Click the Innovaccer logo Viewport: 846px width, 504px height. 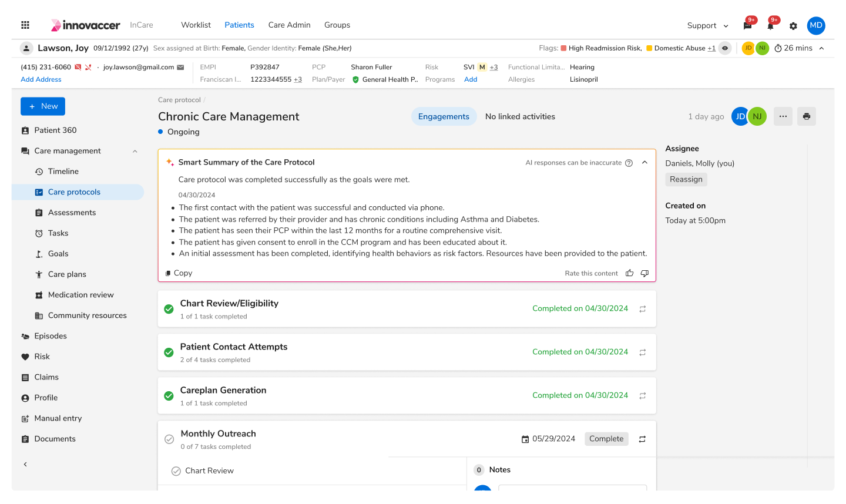click(85, 25)
